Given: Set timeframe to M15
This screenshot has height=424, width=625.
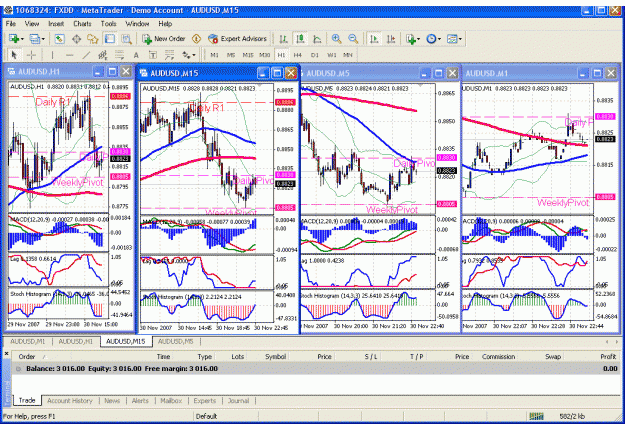Looking at the screenshot, I should (248, 55).
